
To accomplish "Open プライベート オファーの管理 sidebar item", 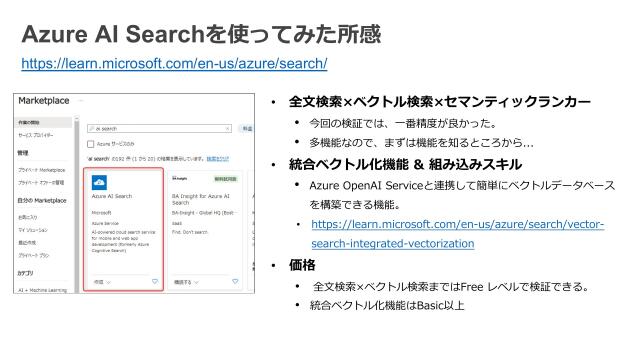I will 41,182.
